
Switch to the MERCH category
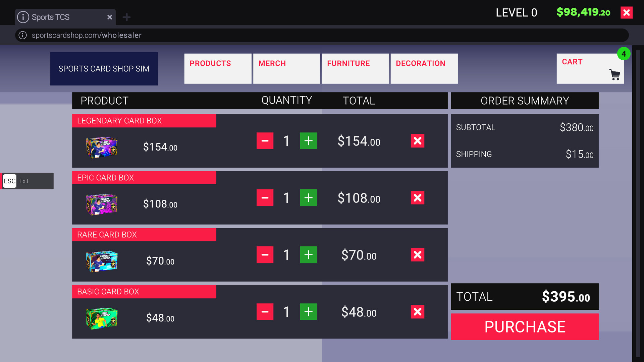tap(286, 68)
